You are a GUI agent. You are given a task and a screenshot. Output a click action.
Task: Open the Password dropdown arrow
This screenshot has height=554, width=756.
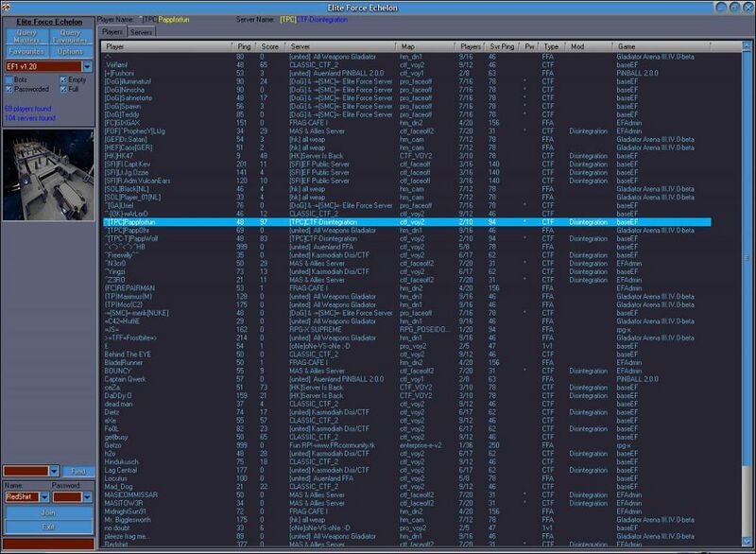click(87, 496)
